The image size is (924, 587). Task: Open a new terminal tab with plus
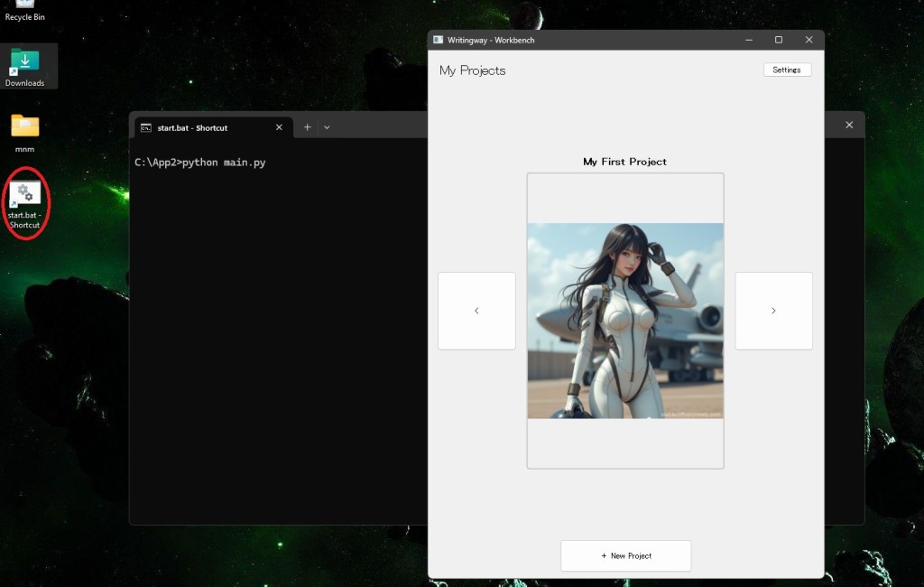[307, 127]
